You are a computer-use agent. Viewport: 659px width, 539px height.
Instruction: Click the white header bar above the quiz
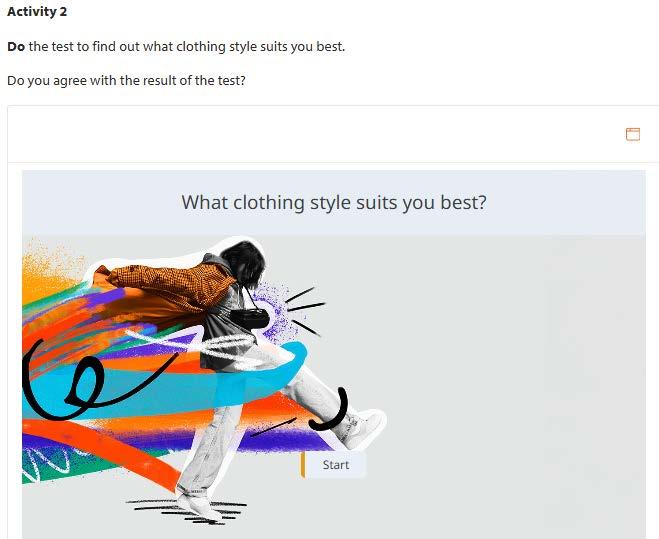(333, 135)
